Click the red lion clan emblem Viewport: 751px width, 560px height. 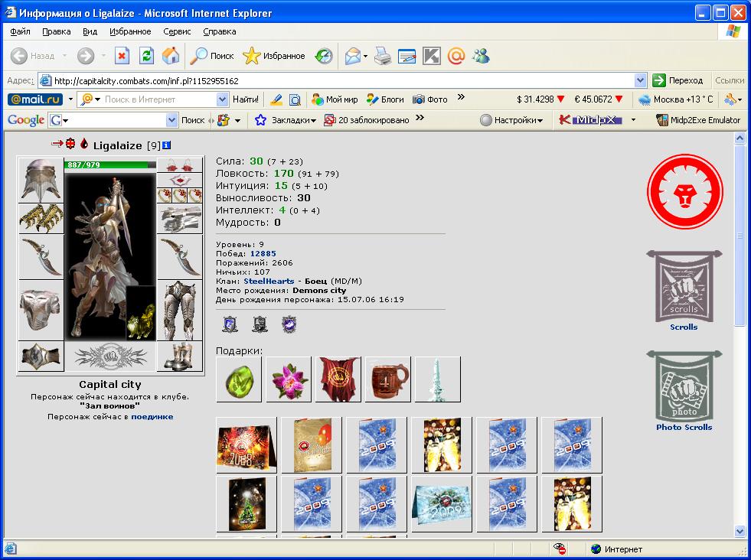685,191
